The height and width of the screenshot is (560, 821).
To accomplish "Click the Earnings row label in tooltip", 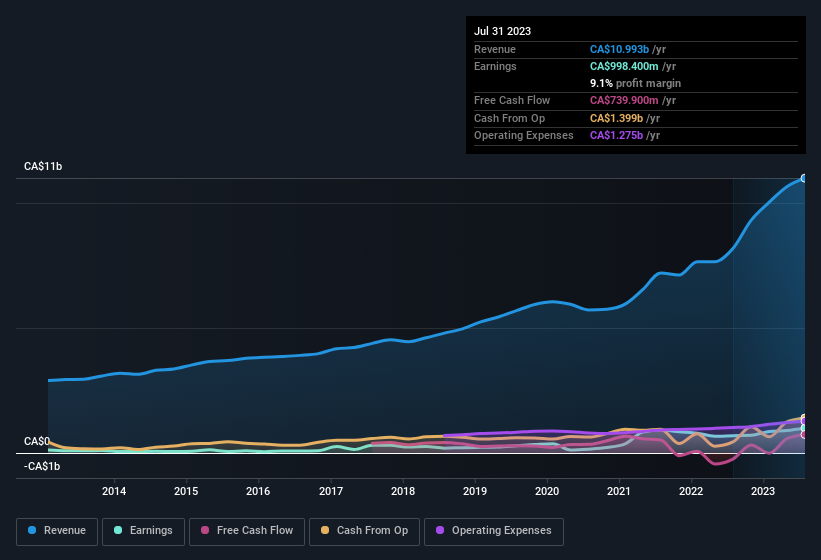I will (495, 66).
